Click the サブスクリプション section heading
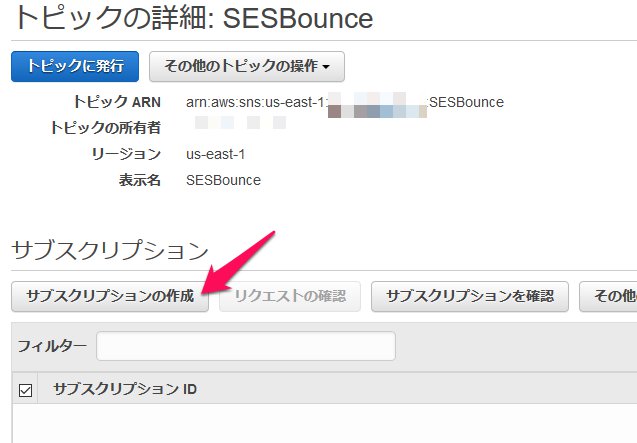Screen dimensions: 637x443 109,250
